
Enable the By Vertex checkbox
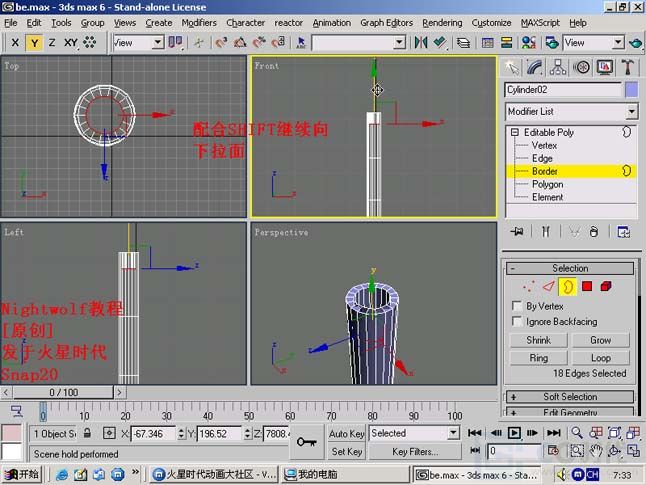pyautogui.click(x=517, y=306)
